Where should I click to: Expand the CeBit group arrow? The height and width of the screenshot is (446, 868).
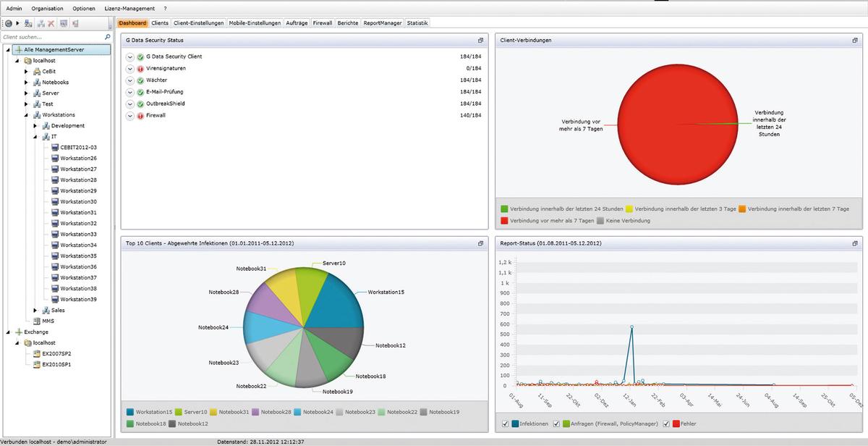(26, 72)
